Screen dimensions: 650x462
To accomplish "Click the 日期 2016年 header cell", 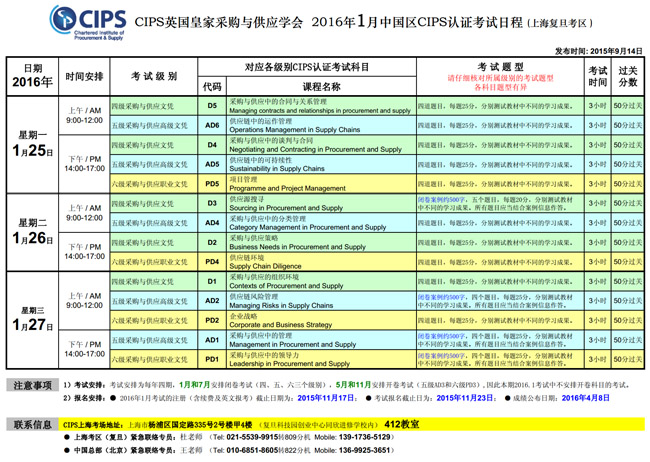I will coord(32,76).
